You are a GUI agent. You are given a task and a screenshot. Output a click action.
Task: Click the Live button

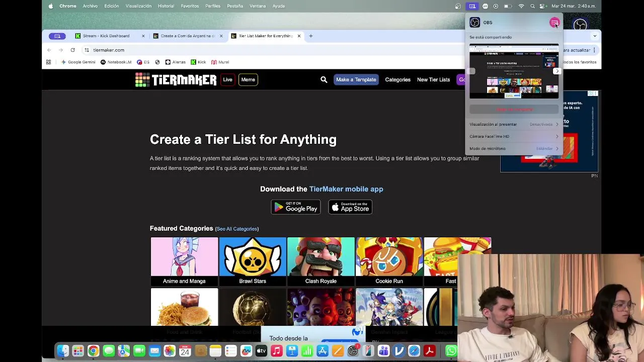pyautogui.click(x=227, y=79)
